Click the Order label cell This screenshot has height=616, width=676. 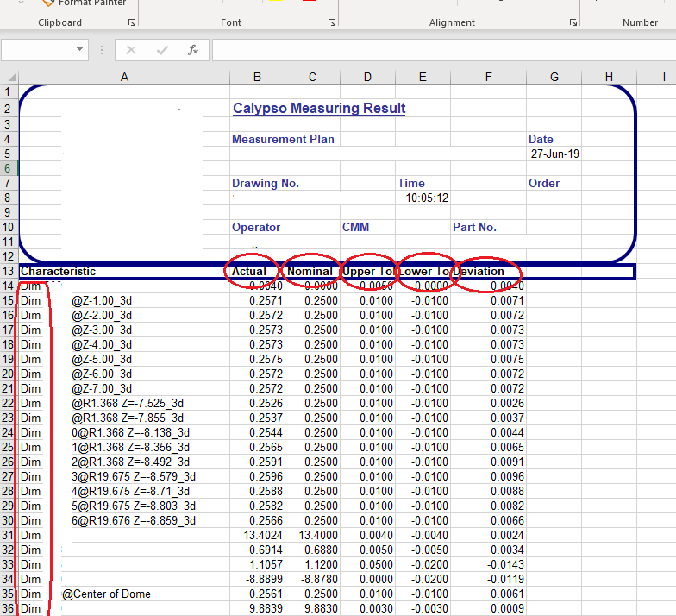click(x=543, y=183)
